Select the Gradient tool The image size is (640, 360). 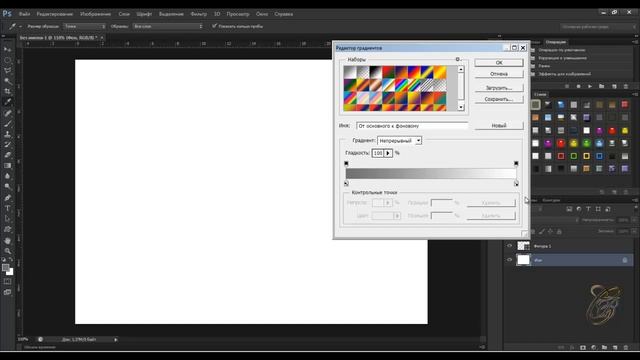click(7, 166)
